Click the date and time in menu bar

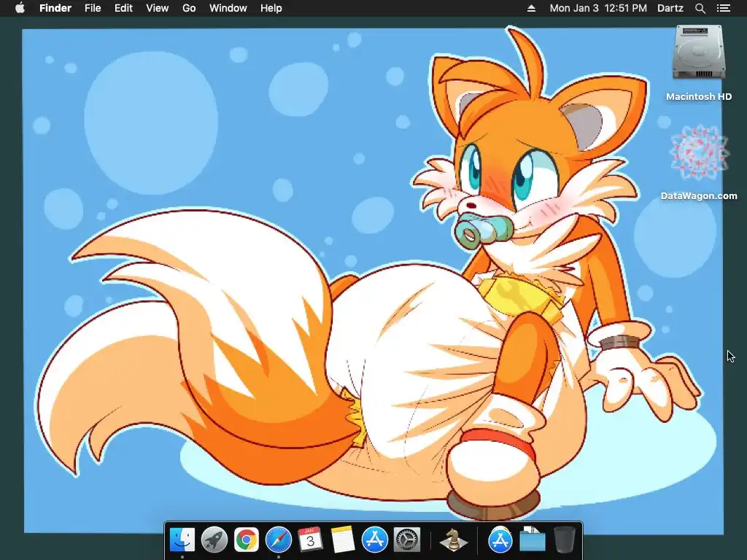(x=598, y=8)
